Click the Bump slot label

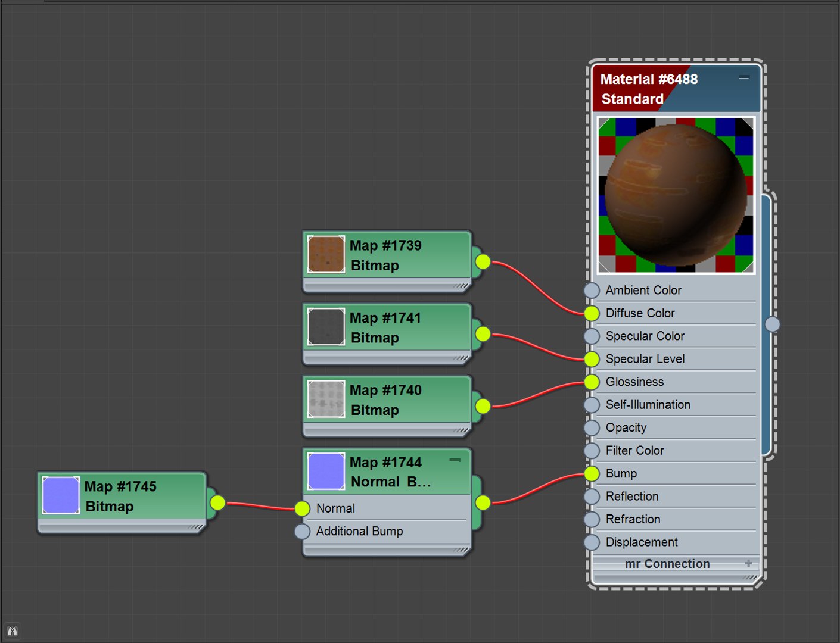(621, 474)
